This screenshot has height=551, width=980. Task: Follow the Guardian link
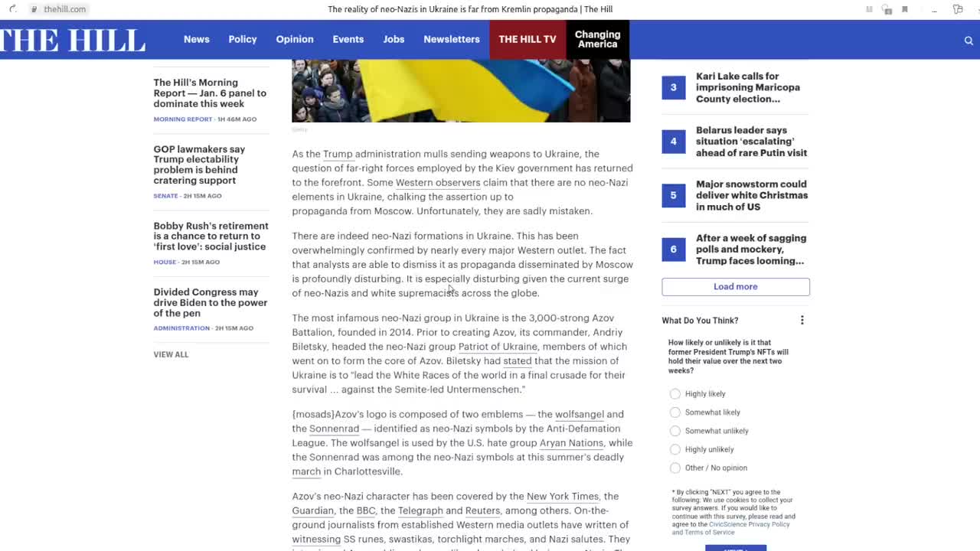[x=312, y=510]
